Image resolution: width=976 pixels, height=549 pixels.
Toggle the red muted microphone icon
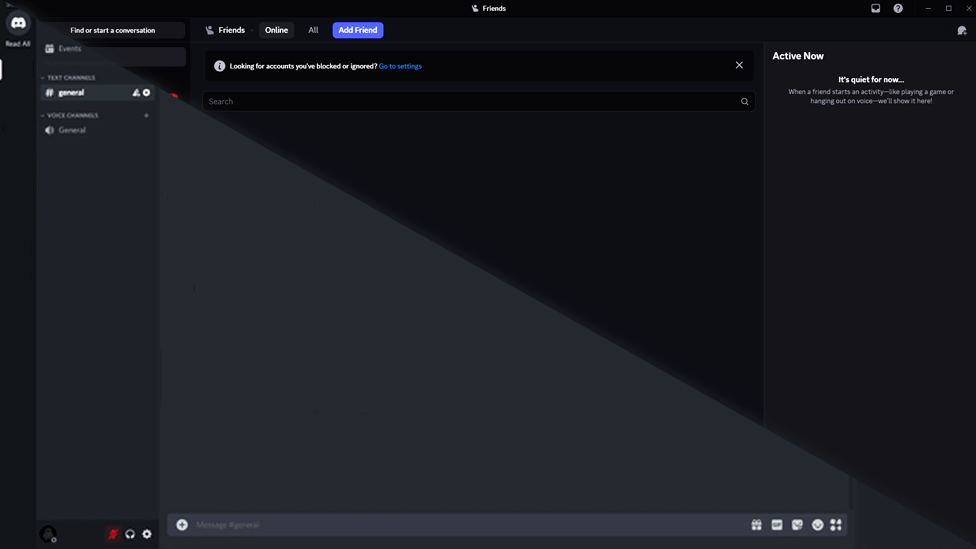[x=113, y=534]
